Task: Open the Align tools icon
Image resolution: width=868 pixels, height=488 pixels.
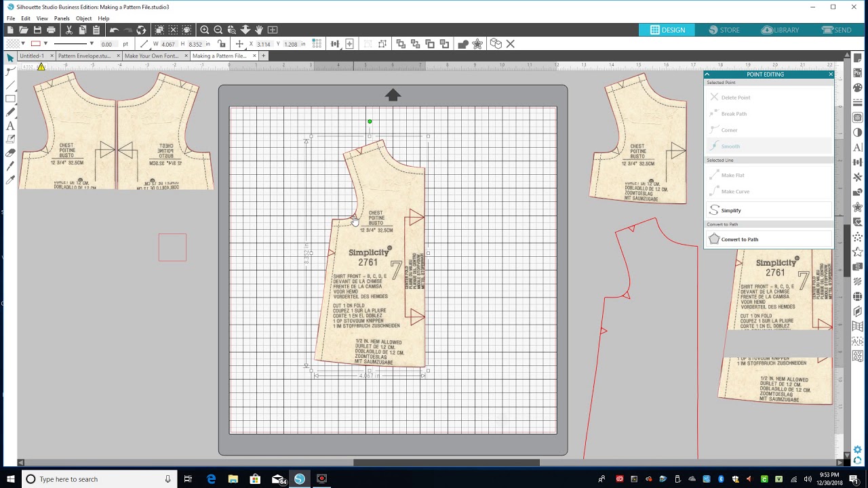Action: [335, 44]
